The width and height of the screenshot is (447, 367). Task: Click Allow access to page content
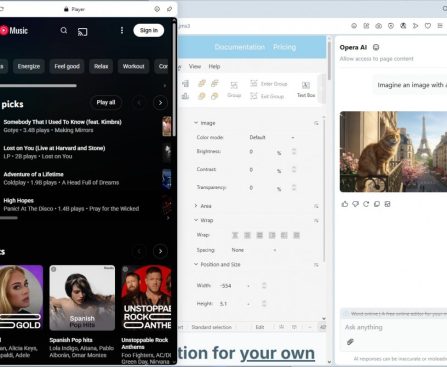point(376,59)
